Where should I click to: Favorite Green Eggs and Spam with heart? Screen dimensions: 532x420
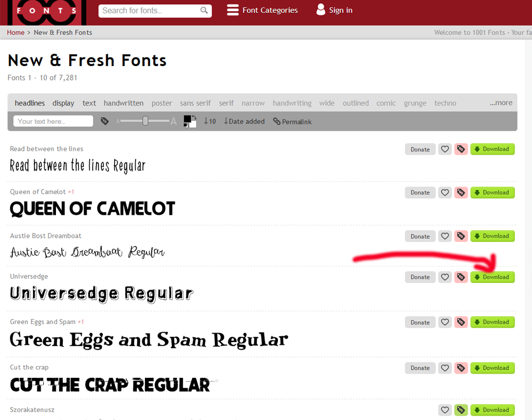click(445, 322)
